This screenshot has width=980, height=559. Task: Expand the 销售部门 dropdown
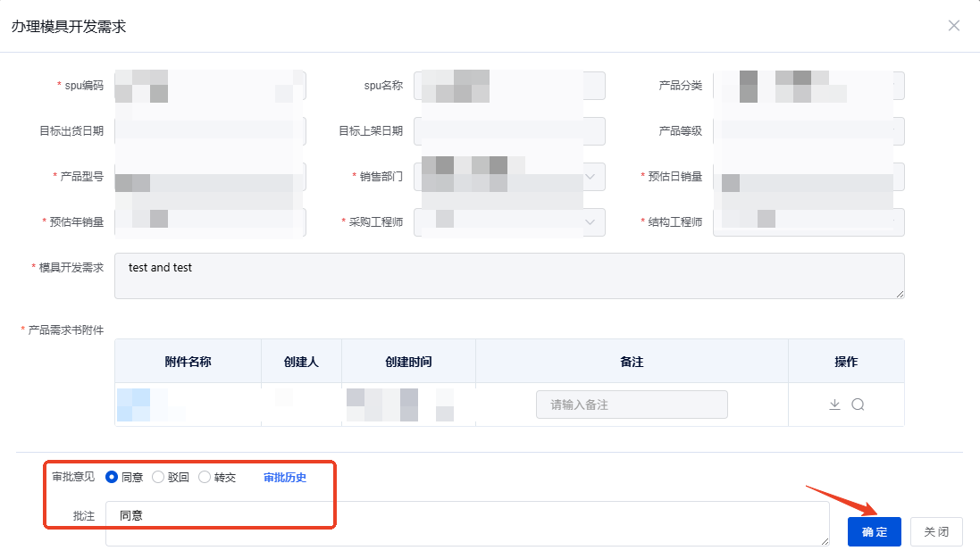(x=590, y=176)
